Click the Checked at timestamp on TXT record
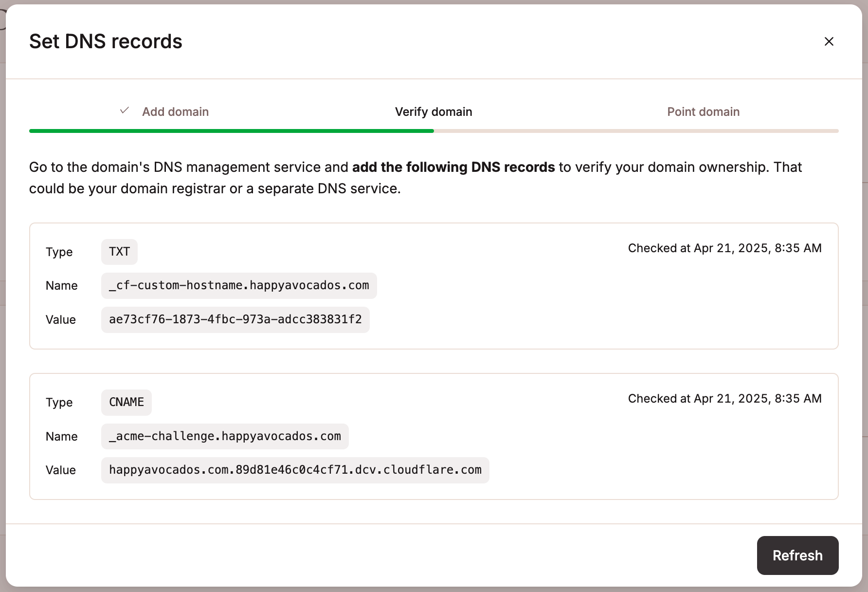 pos(724,248)
